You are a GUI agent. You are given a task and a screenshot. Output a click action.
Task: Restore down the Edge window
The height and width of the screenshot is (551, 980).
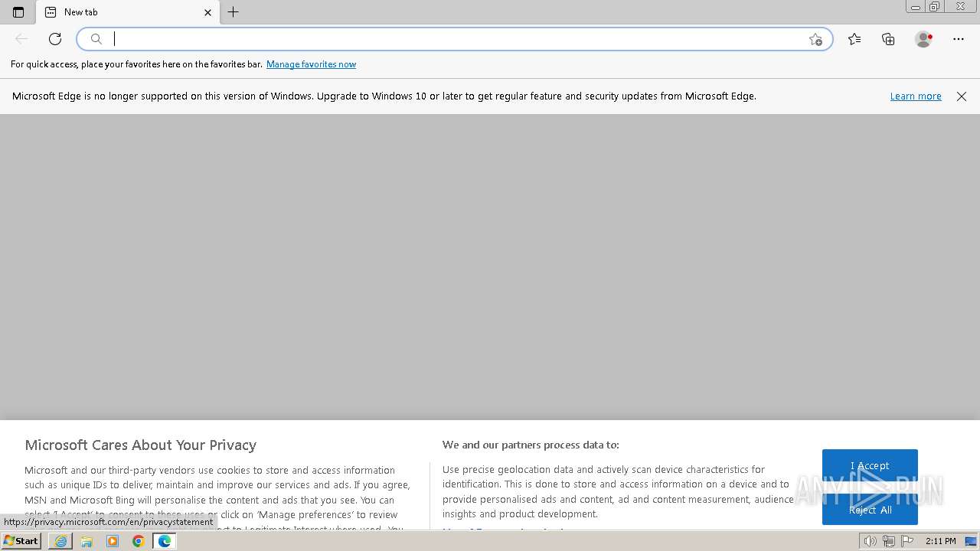coord(935,7)
